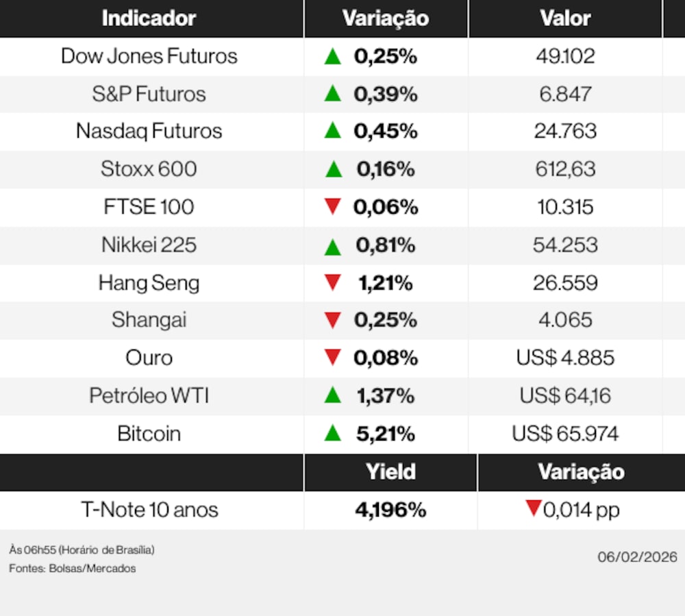Click the green up arrow beside Dow Jones Futuros

pyautogui.click(x=333, y=56)
